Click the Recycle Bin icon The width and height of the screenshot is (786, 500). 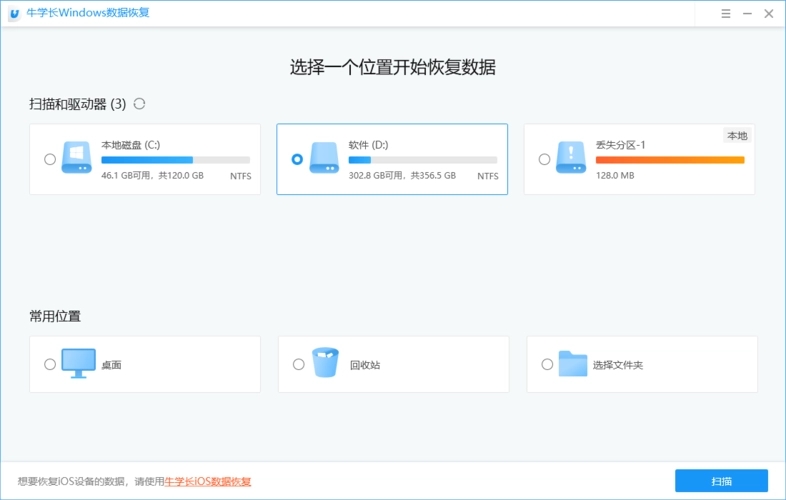click(x=325, y=363)
